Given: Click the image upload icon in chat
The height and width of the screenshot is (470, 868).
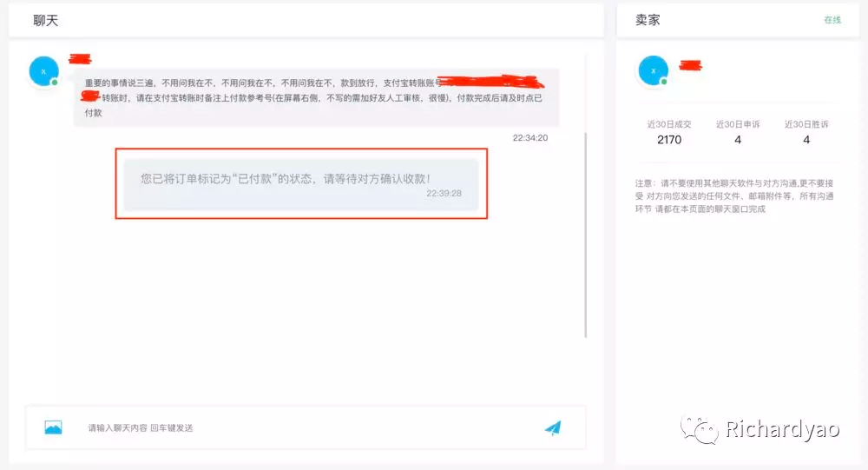Looking at the screenshot, I should 53,427.
